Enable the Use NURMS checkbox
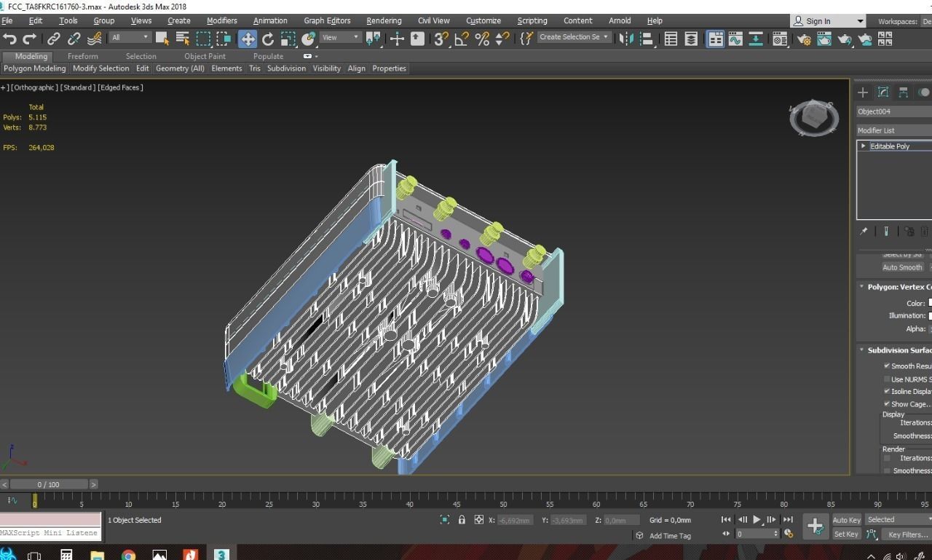This screenshot has height=560, width=932. [887, 378]
